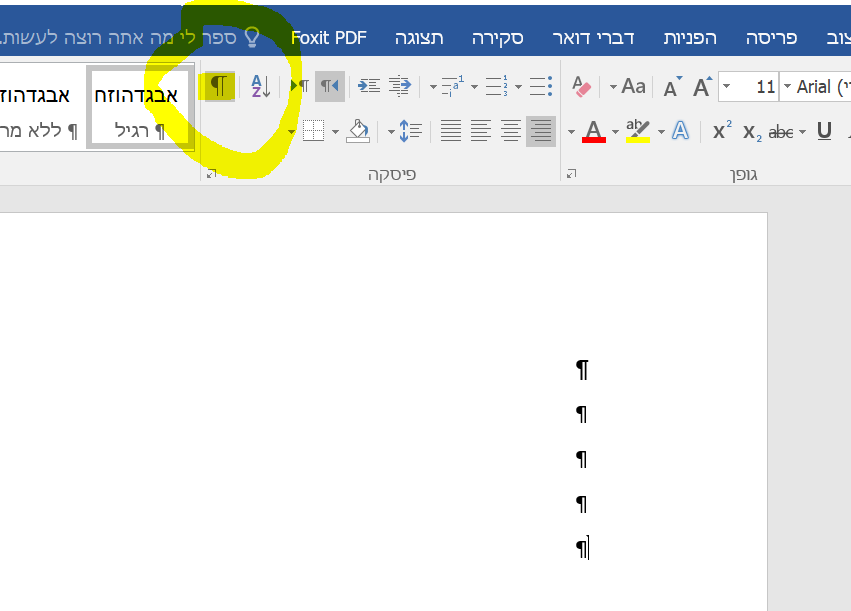
Task: Click the shrink font size icon
Action: [672, 87]
